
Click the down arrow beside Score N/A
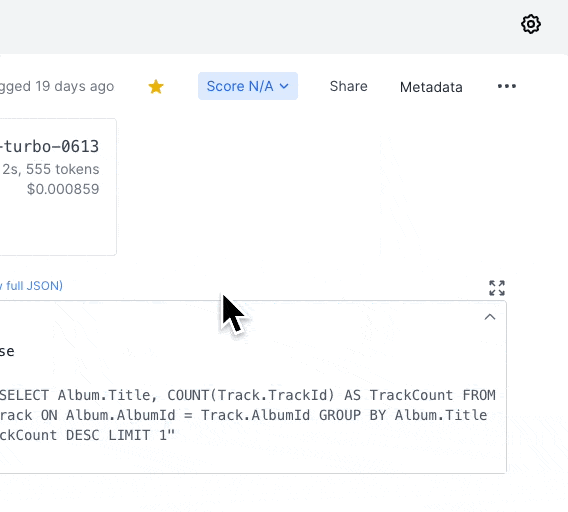(284, 86)
